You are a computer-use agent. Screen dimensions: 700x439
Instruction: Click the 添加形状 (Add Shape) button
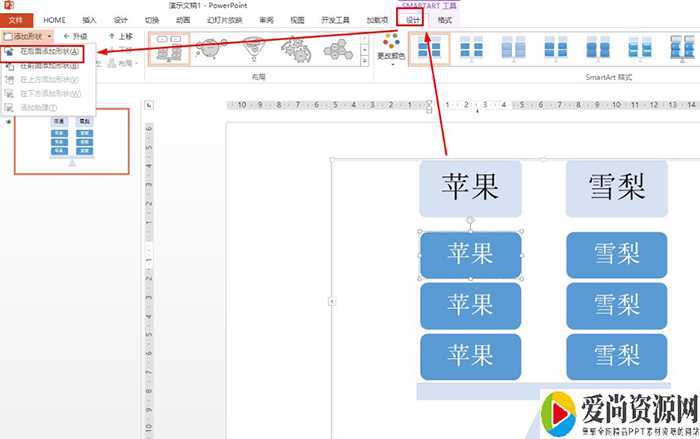point(24,36)
